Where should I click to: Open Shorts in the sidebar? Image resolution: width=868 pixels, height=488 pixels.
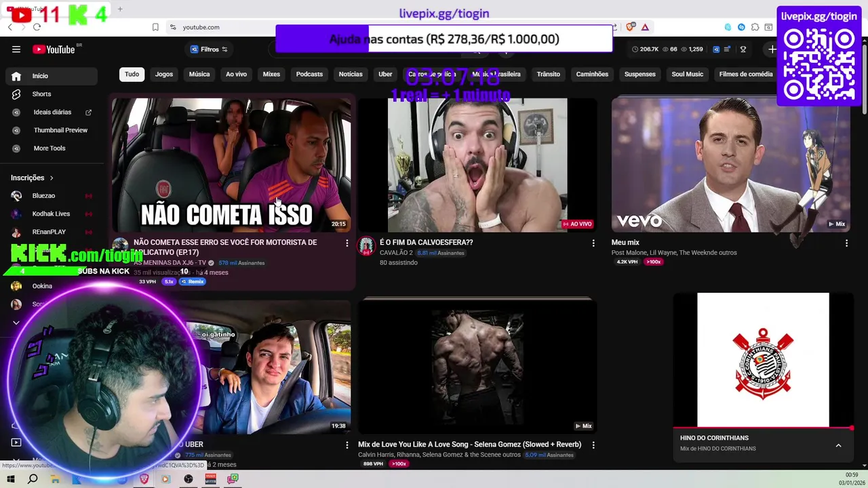pos(52,94)
